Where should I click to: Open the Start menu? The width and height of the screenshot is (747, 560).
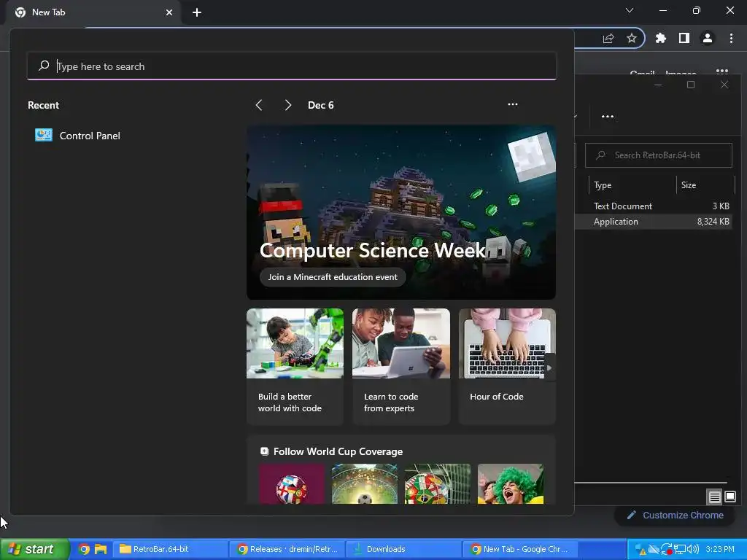tap(34, 549)
